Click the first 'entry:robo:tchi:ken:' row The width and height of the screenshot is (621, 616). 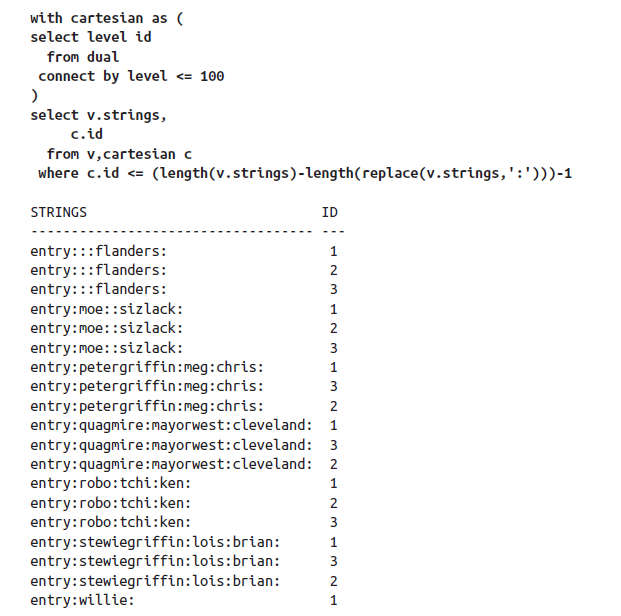coord(111,483)
